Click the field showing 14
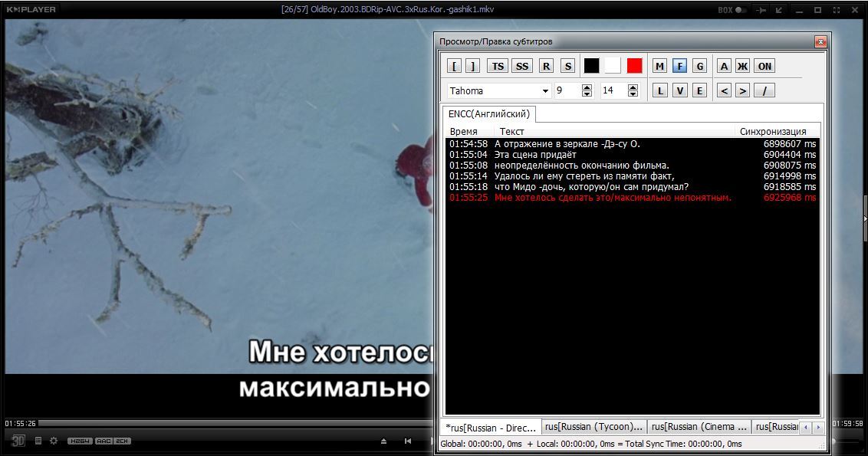Screen dimensions: 868x456 point(614,90)
